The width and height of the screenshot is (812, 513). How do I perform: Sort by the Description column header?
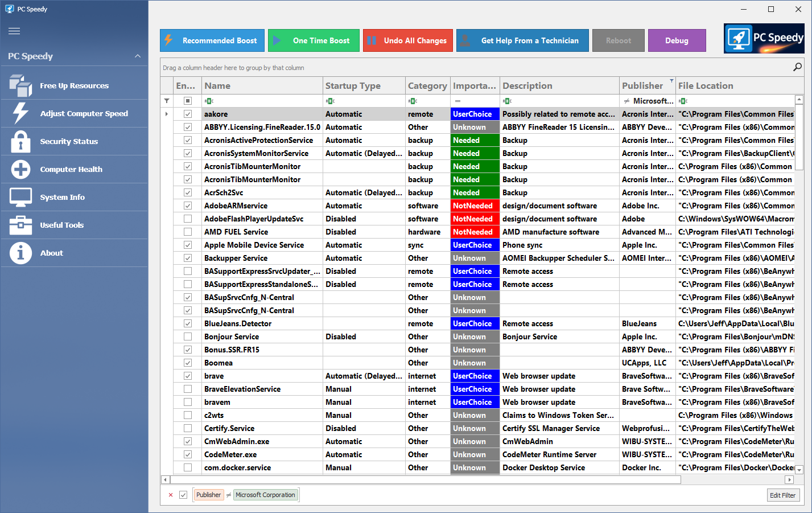point(559,86)
